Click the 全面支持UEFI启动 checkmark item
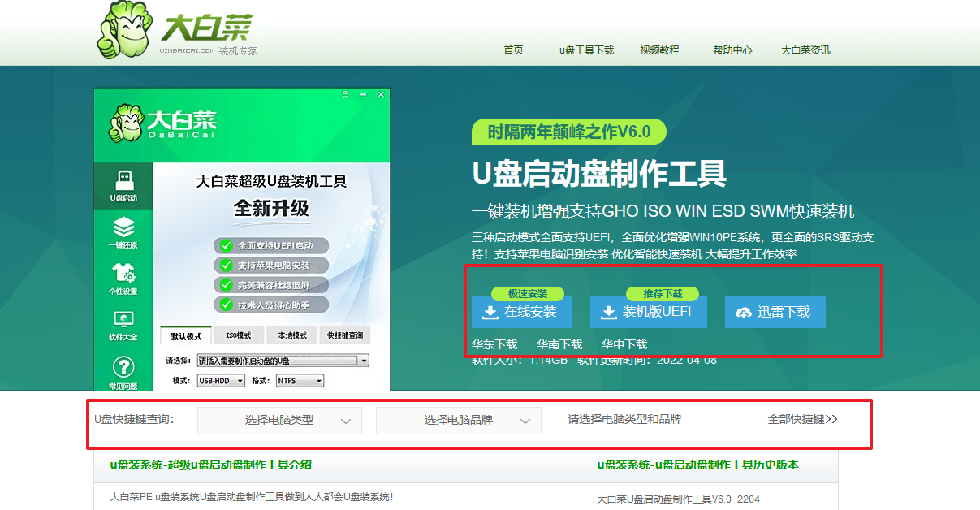 pos(271,245)
